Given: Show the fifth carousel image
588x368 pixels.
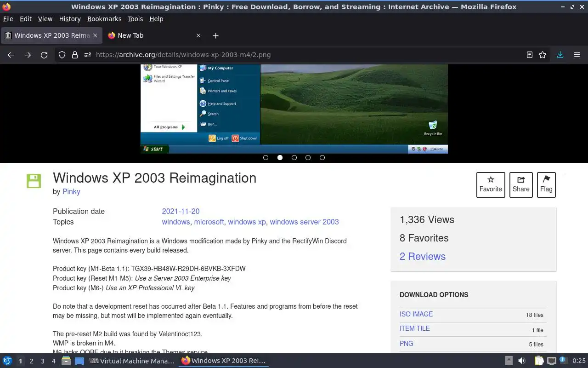Looking at the screenshot, I should point(322,157).
